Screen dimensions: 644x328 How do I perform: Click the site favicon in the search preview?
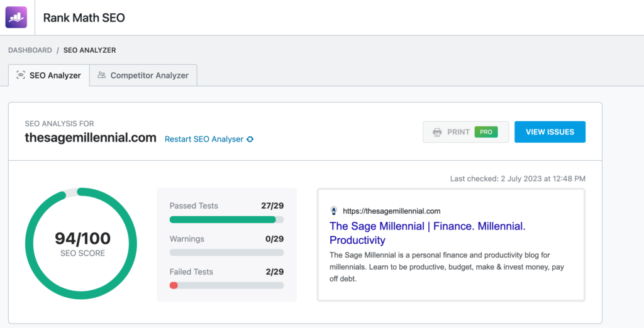(x=334, y=210)
